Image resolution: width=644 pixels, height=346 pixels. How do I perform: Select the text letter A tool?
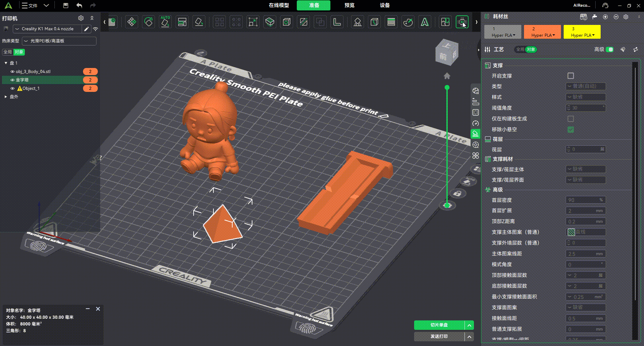[x=425, y=22]
